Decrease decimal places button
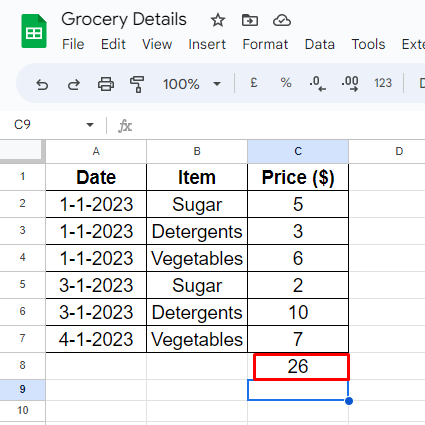425x425 pixels. (x=318, y=84)
